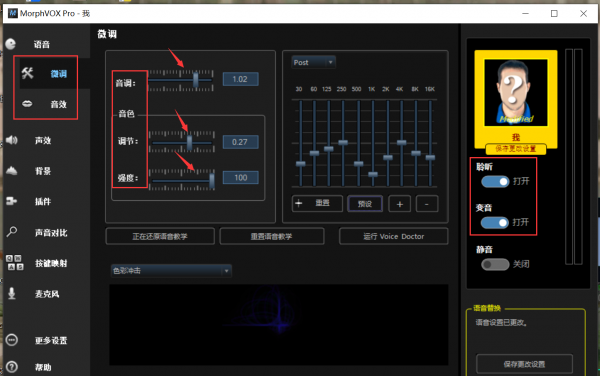Run Voice Doctor

point(393,236)
